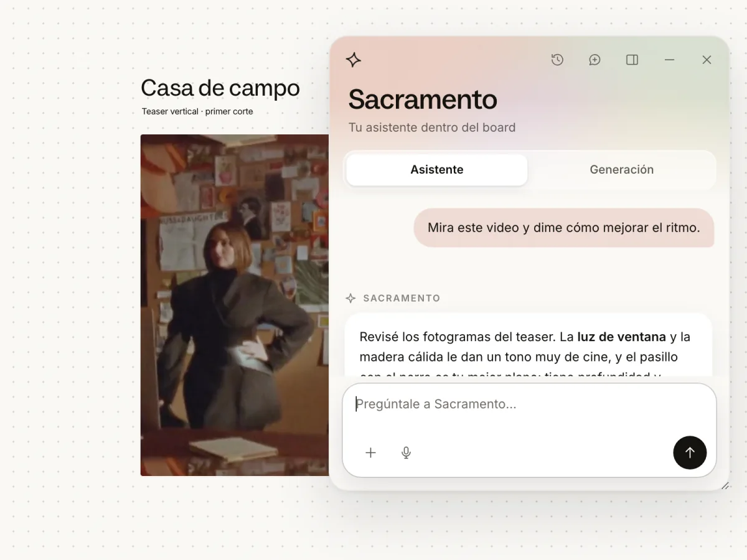The image size is (747, 560).
Task: Add attachment with the plus icon
Action: (370, 453)
